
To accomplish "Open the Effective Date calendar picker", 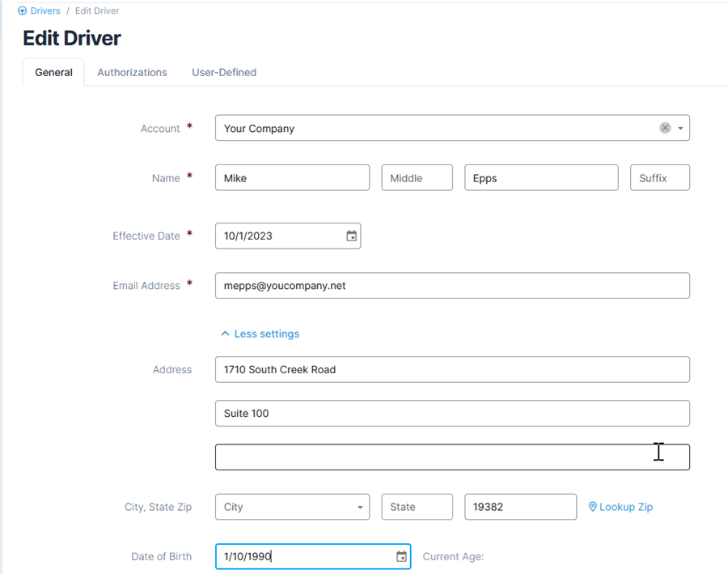I will point(352,236).
